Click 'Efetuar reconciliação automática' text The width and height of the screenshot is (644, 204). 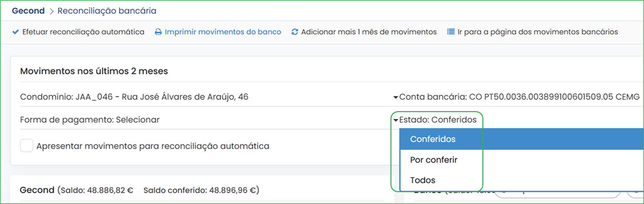[x=83, y=32]
